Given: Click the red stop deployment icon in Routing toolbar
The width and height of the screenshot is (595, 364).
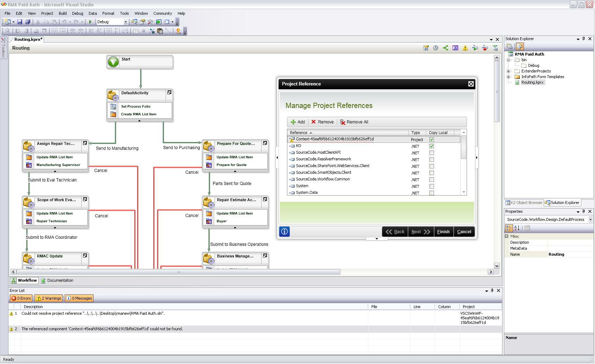Looking at the screenshot, I should pos(485,48).
